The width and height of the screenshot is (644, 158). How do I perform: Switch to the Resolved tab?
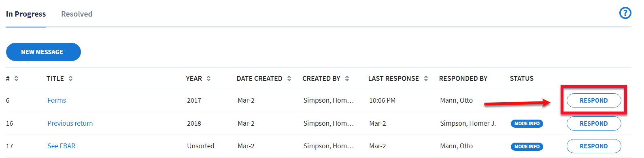click(x=77, y=14)
